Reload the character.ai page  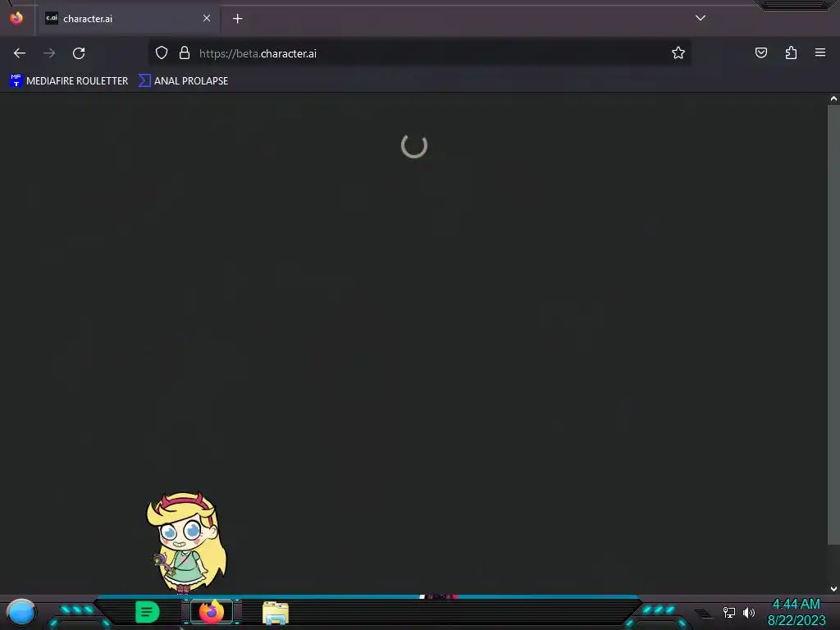pos(79,53)
